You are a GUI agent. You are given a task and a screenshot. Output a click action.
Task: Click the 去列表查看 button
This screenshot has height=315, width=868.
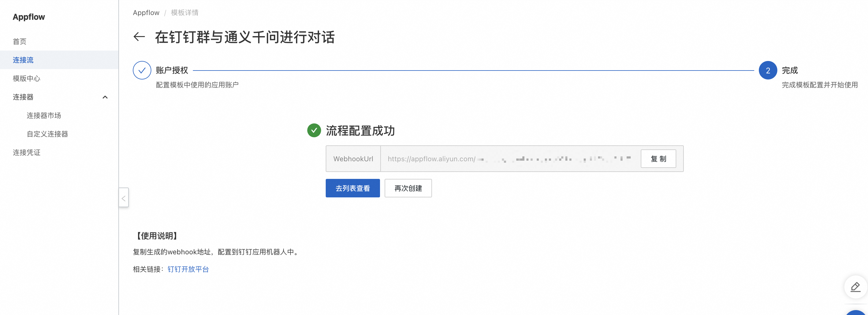[353, 188]
